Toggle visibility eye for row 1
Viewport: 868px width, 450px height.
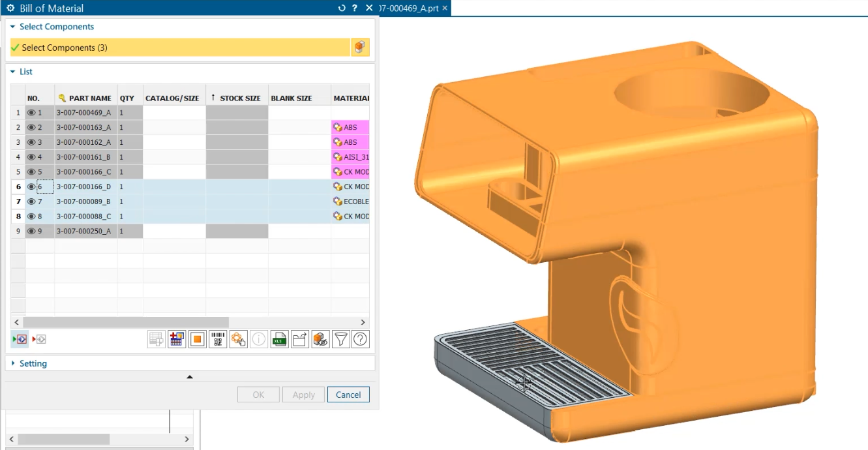31,113
